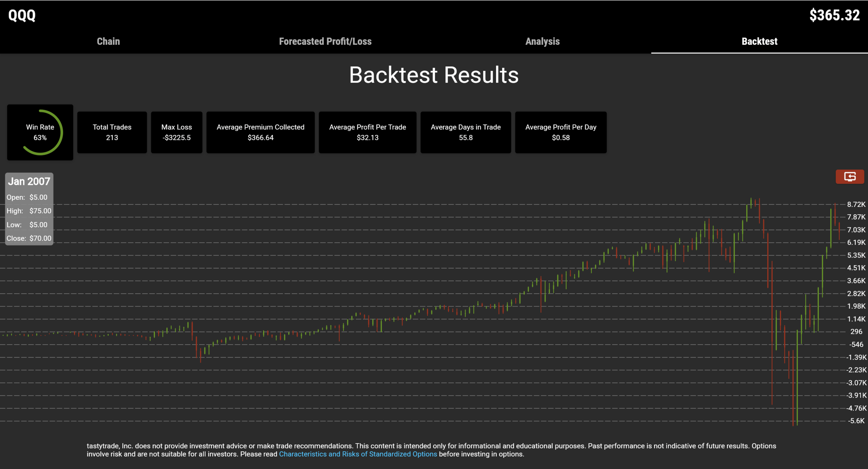Click the $365.32 price in header
The width and height of the screenshot is (868, 469).
point(835,15)
